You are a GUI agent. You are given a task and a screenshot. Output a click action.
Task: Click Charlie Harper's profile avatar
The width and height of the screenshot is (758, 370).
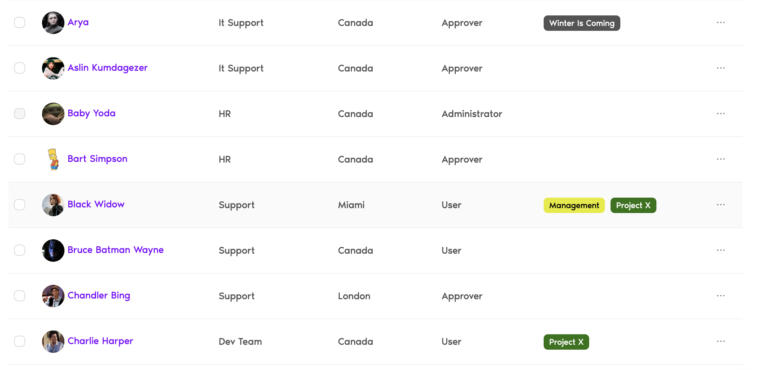click(53, 341)
